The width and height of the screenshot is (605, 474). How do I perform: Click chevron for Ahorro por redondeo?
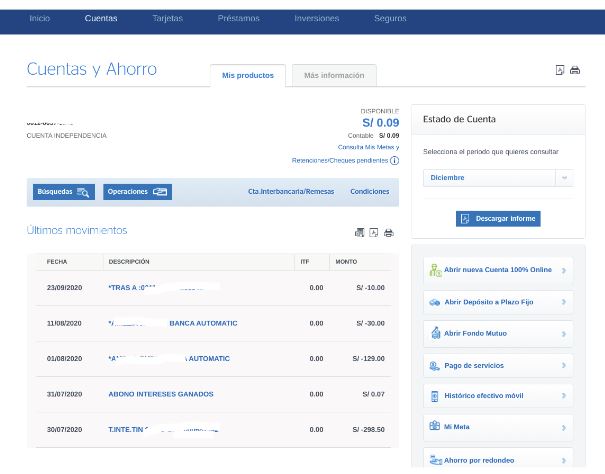coord(564,460)
